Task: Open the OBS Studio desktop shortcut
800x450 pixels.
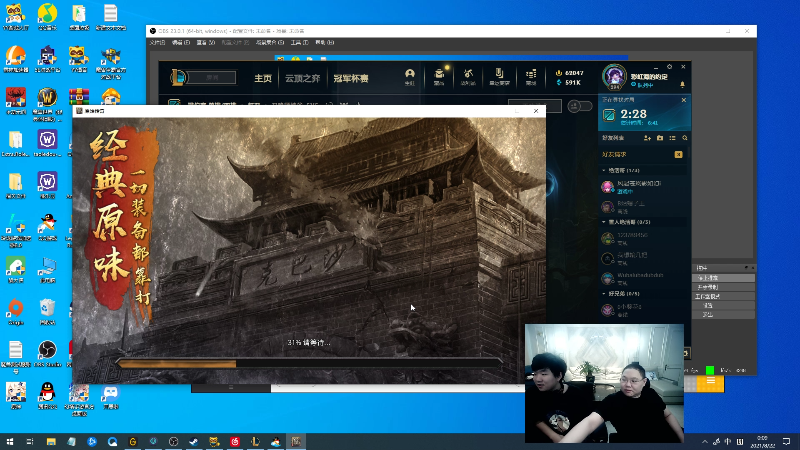Action: (47, 354)
